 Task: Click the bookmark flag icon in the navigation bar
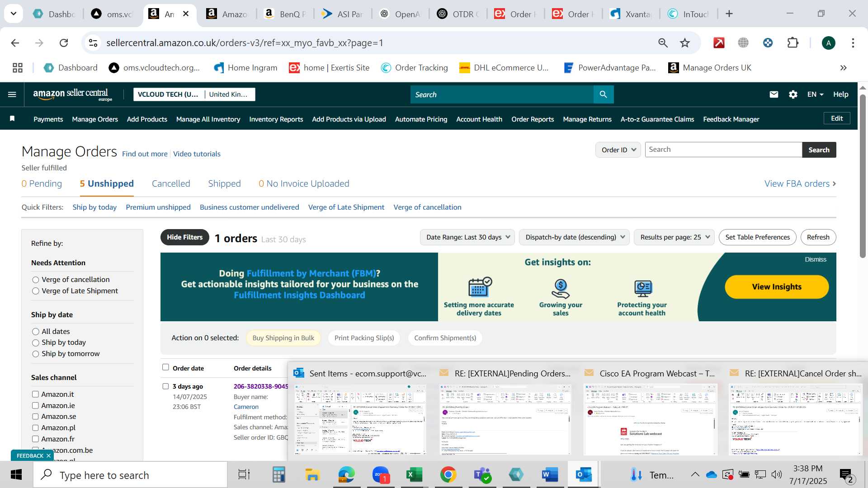(x=13, y=119)
